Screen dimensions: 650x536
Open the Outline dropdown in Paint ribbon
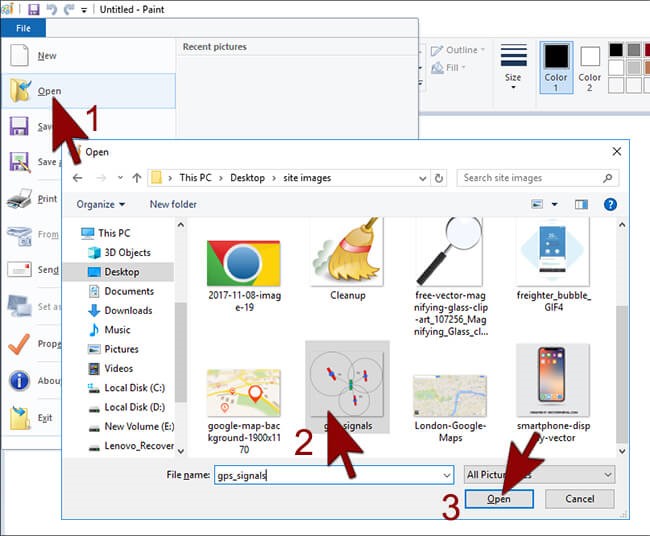[458, 50]
